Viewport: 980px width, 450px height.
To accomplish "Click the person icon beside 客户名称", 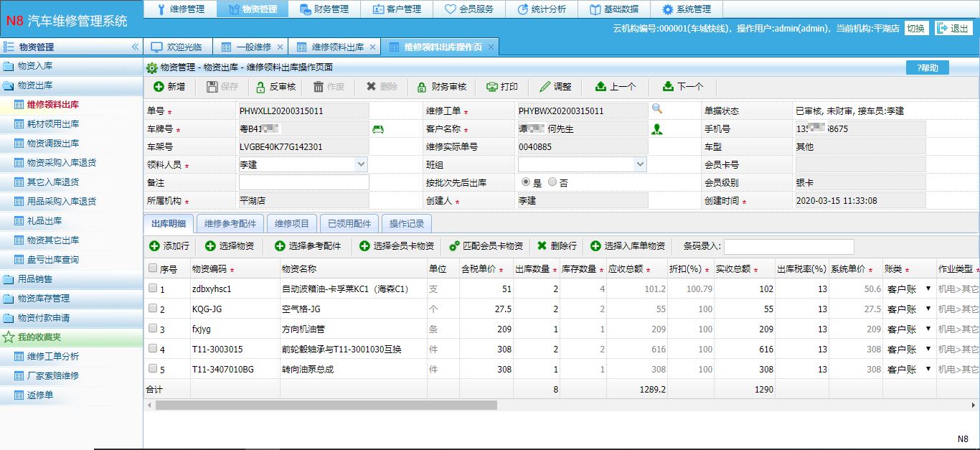I will [656, 129].
